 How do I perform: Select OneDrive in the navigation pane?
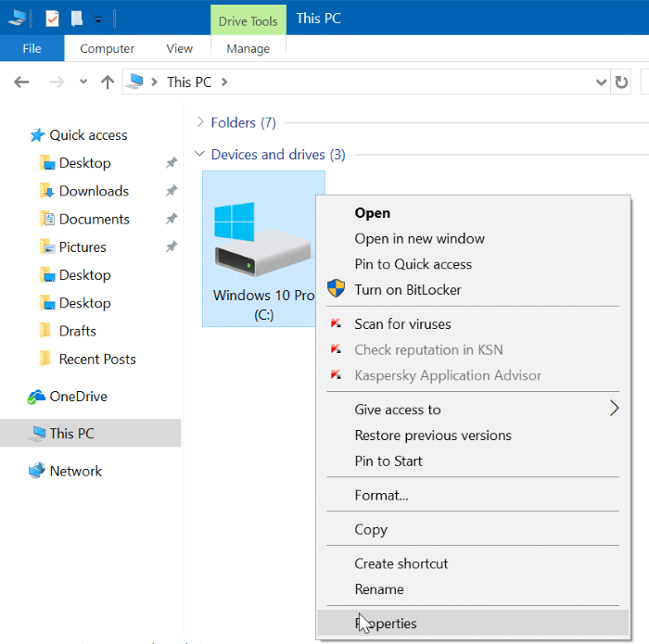click(x=78, y=397)
